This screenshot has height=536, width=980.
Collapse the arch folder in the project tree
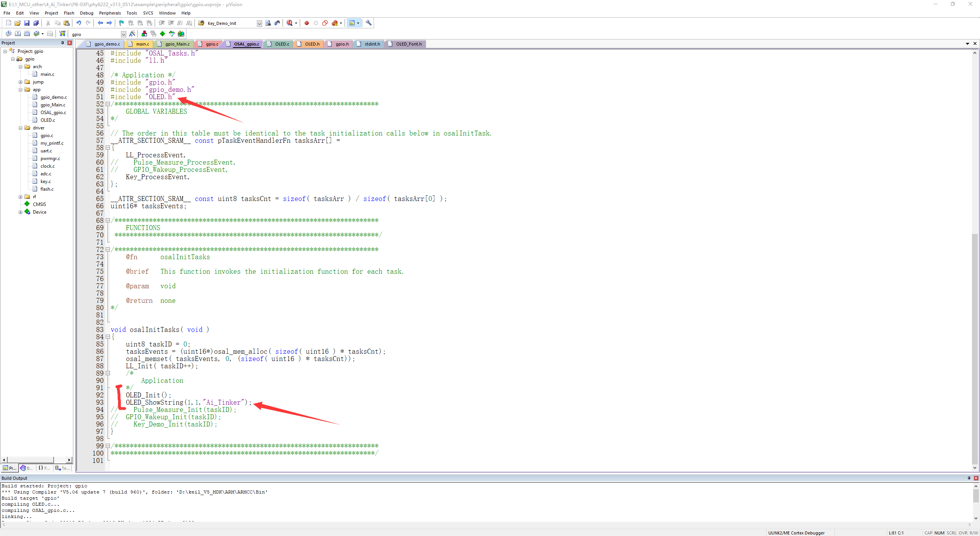point(21,67)
